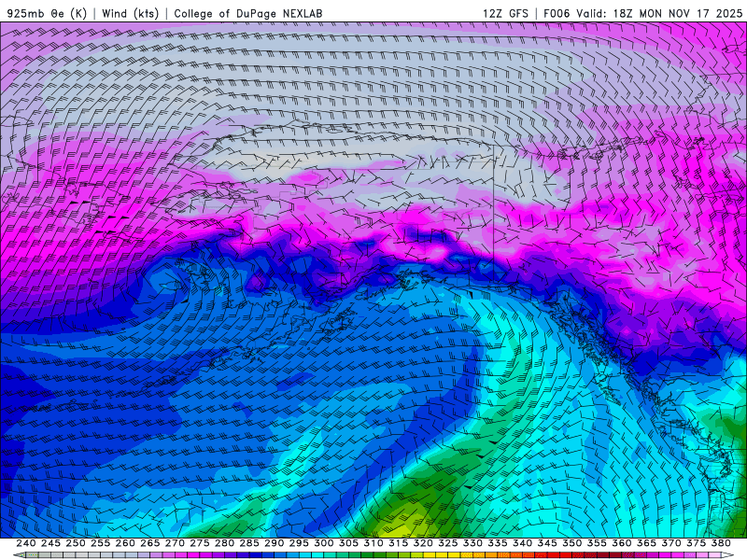Viewport: 747px width, 560px height.
Task: Click the 'Wind (kts)' header label
Action: pos(130,13)
